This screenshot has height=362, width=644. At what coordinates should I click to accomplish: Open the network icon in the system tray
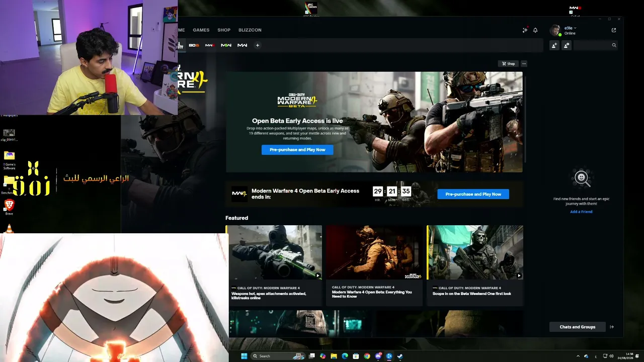(x=605, y=356)
